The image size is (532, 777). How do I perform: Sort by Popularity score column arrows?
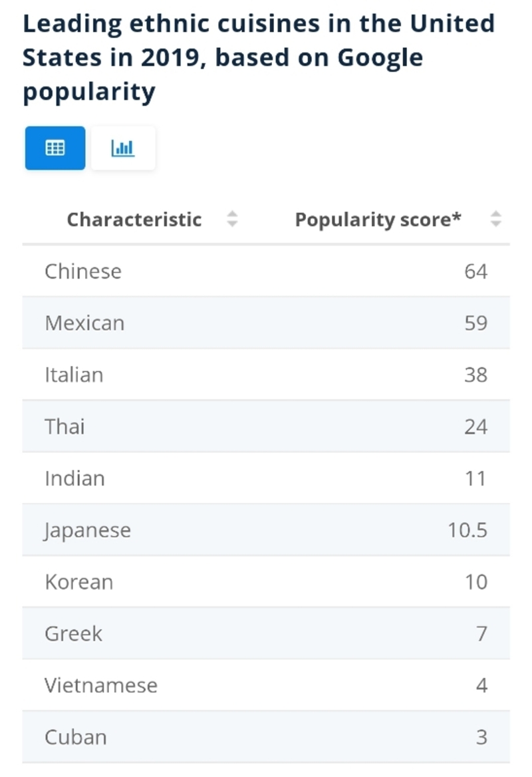pos(495,219)
